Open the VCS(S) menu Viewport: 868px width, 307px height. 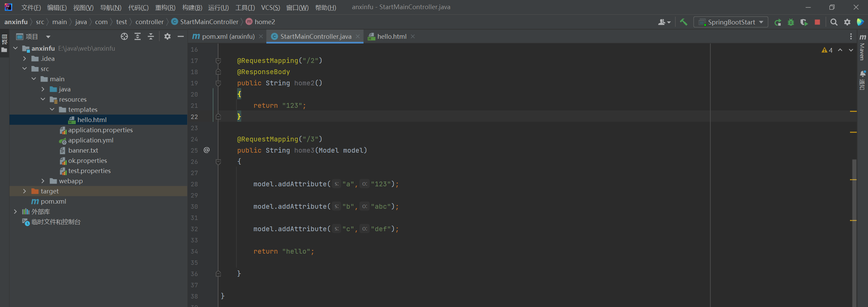tap(270, 7)
